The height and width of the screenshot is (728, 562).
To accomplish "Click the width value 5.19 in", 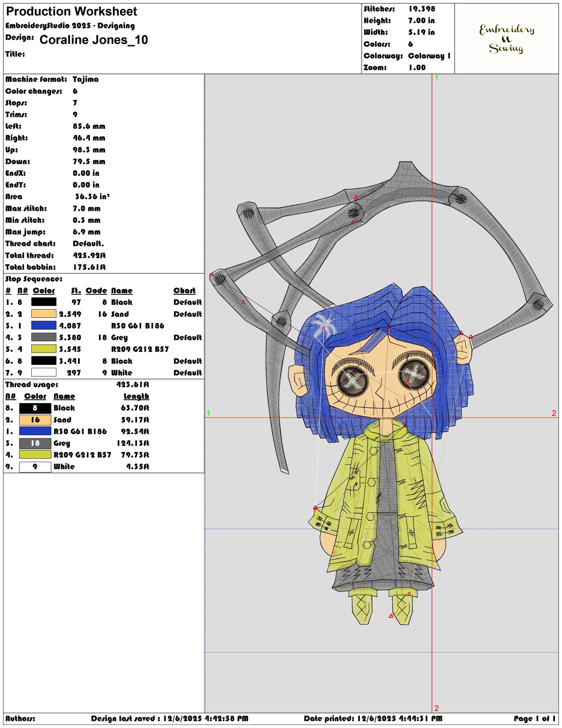I will coord(421,32).
